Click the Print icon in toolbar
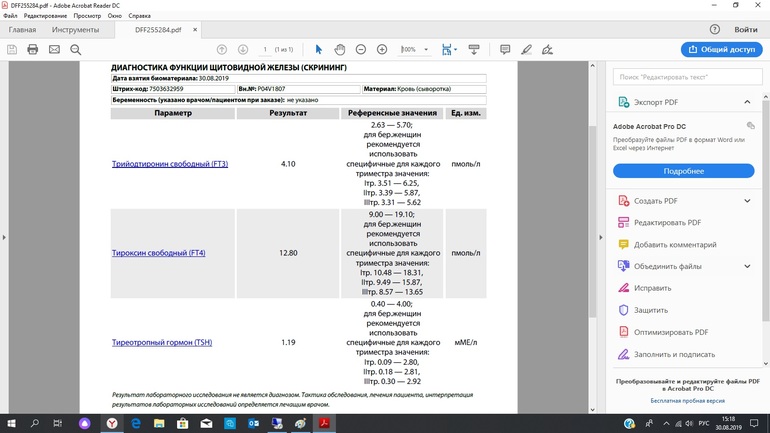The height and width of the screenshot is (433, 770). click(33, 49)
